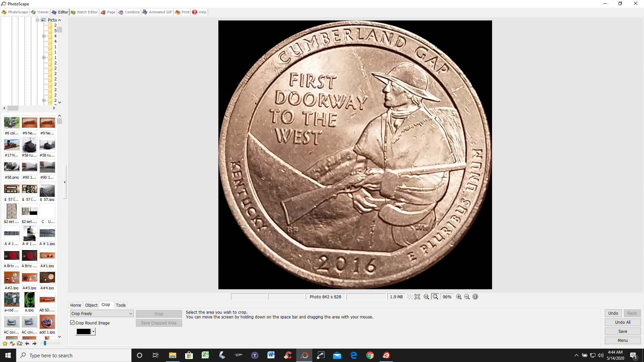Image resolution: width=644 pixels, height=362 pixels.
Task: Switch to the Batch Editor tab
Action: coord(84,12)
